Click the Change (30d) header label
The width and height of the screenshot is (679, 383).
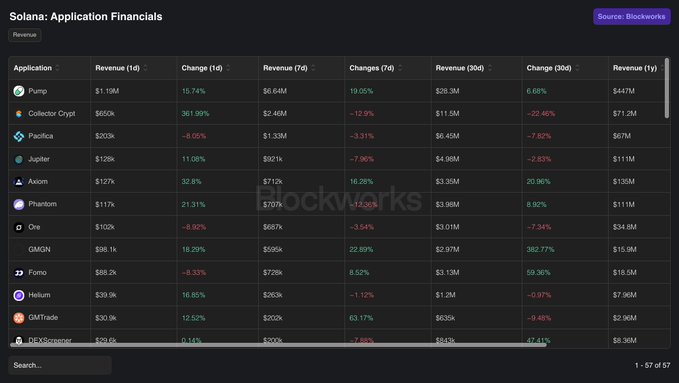pyautogui.click(x=549, y=68)
